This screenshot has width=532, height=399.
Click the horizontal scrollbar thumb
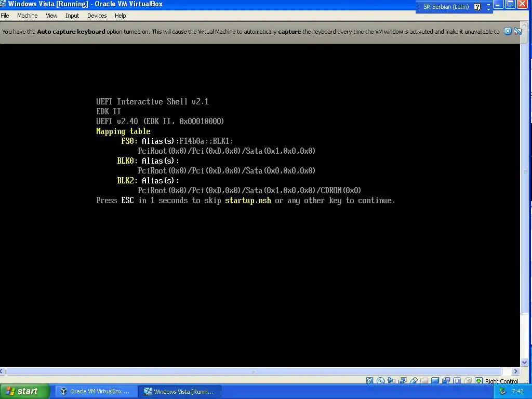coord(254,371)
